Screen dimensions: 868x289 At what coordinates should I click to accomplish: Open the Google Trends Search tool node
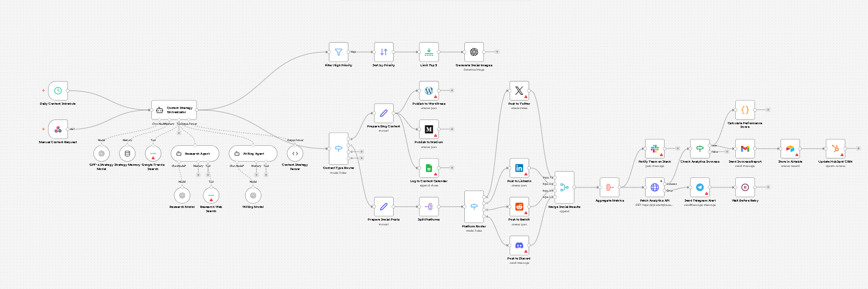pyautogui.click(x=153, y=153)
